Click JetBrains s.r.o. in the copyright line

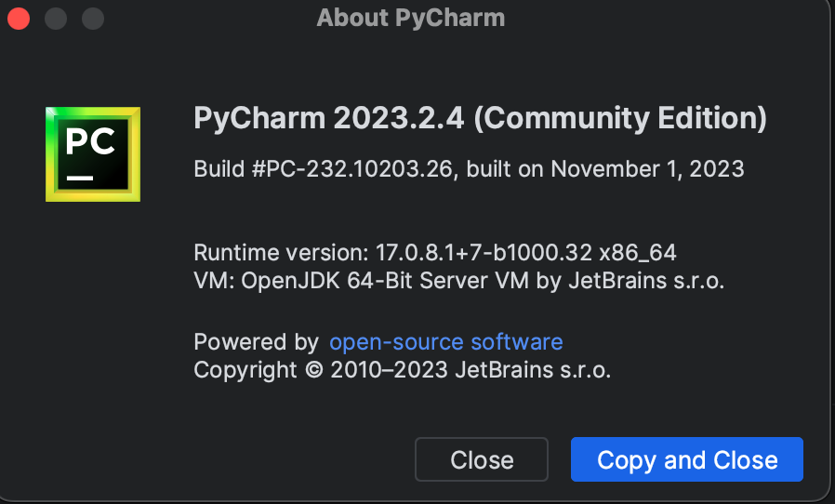533,369
